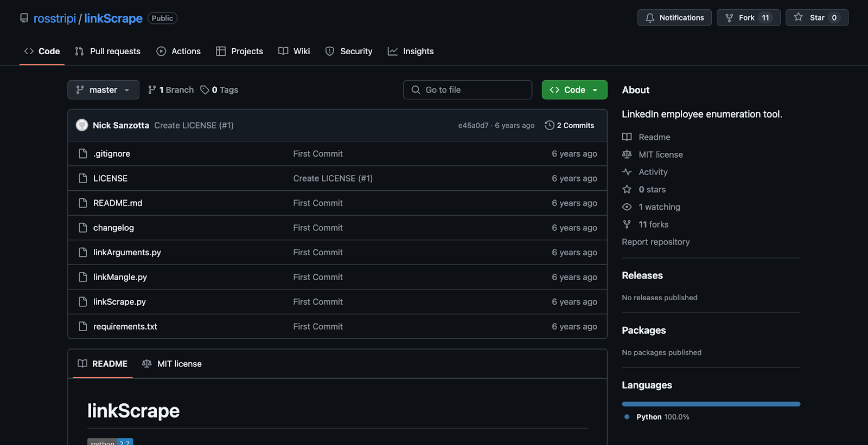
Task: View the 0 stars link
Action: pos(644,189)
